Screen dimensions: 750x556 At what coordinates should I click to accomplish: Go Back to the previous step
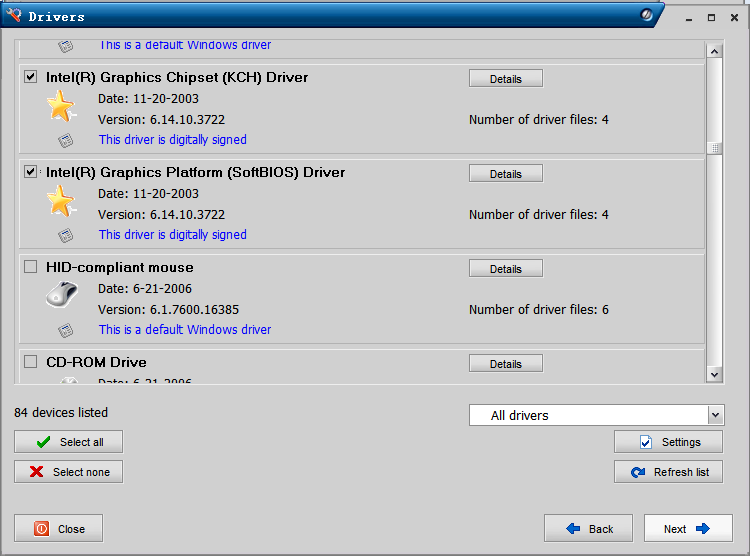588,528
